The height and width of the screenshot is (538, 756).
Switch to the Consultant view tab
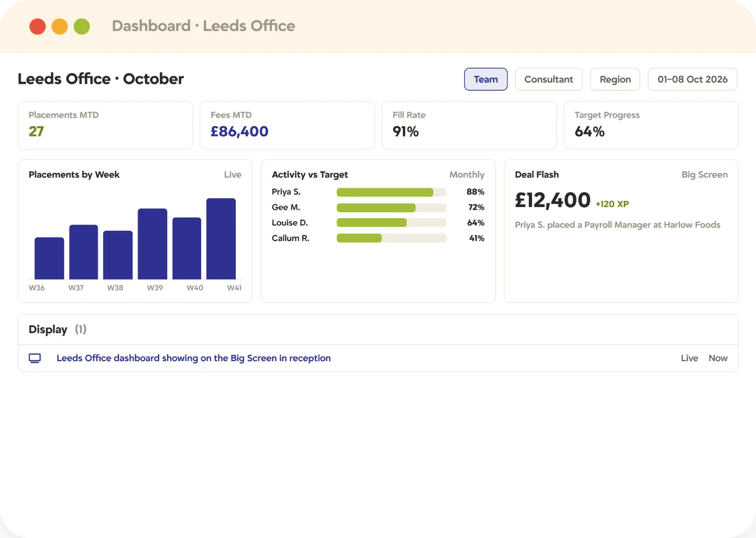(x=549, y=79)
